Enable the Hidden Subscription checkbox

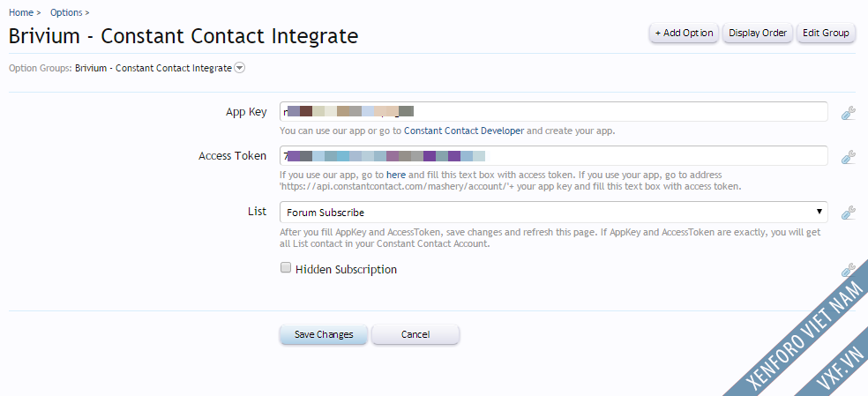(286, 268)
